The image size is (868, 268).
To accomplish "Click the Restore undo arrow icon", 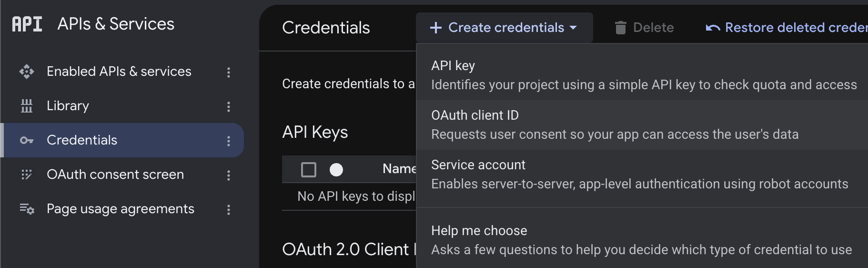I will pyautogui.click(x=713, y=28).
